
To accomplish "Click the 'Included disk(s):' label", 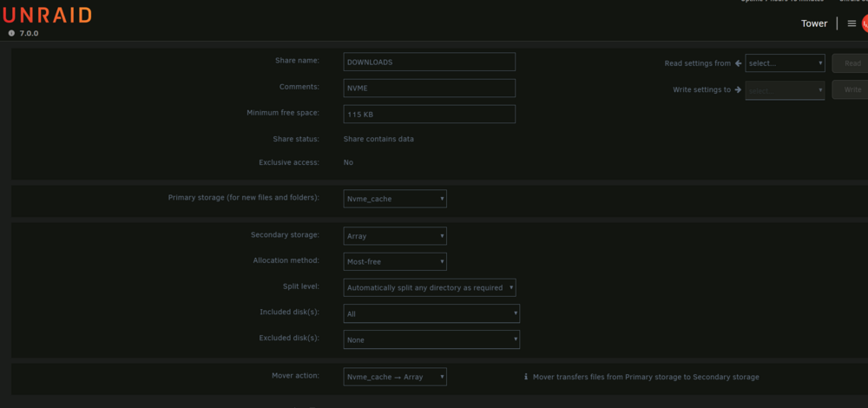I will [x=290, y=313].
